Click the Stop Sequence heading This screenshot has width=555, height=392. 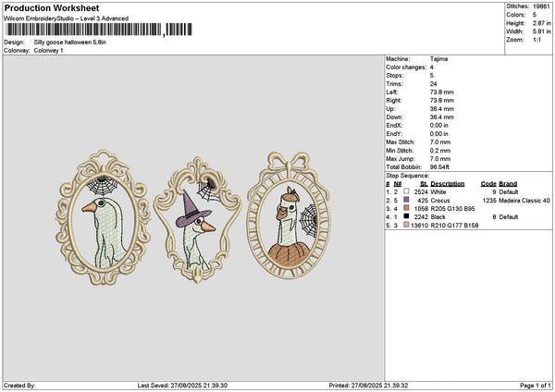coord(407,176)
